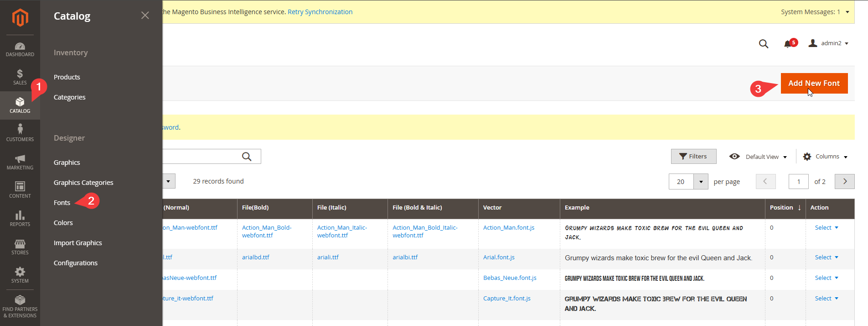Open the Marketing megaphone icon
The height and width of the screenshot is (326, 868).
click(20, 162)
